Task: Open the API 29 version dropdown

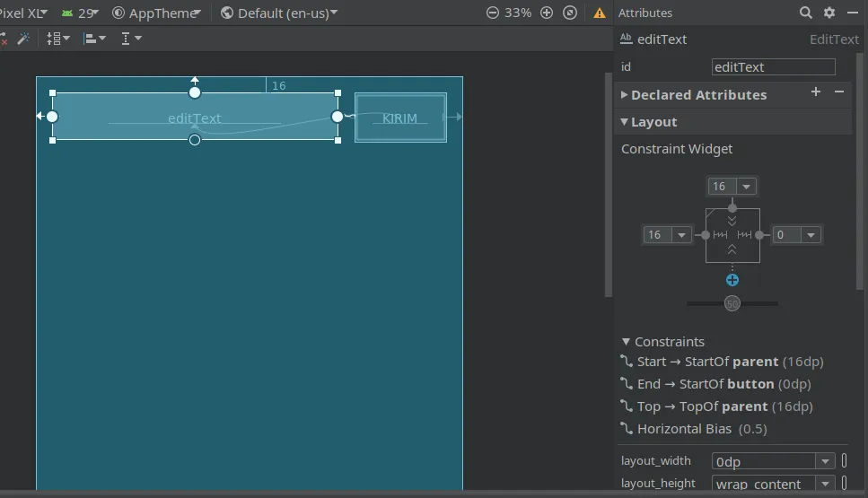Action: pos(80,13)
